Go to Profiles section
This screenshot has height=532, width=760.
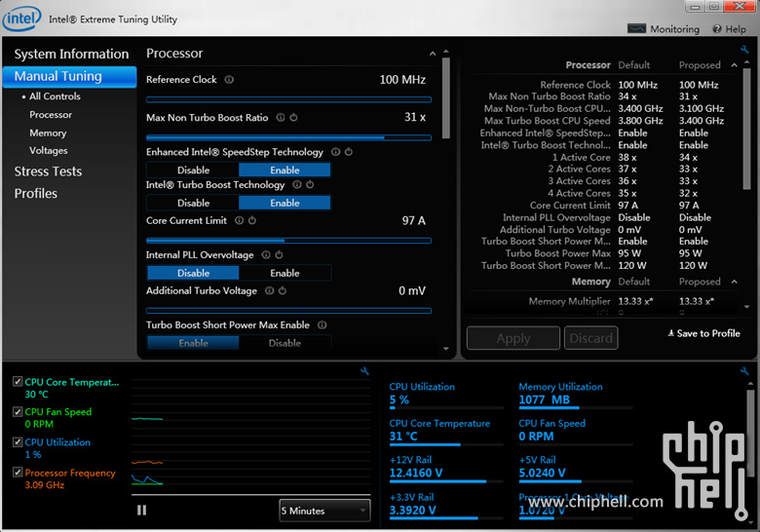[x=36, y=193]
